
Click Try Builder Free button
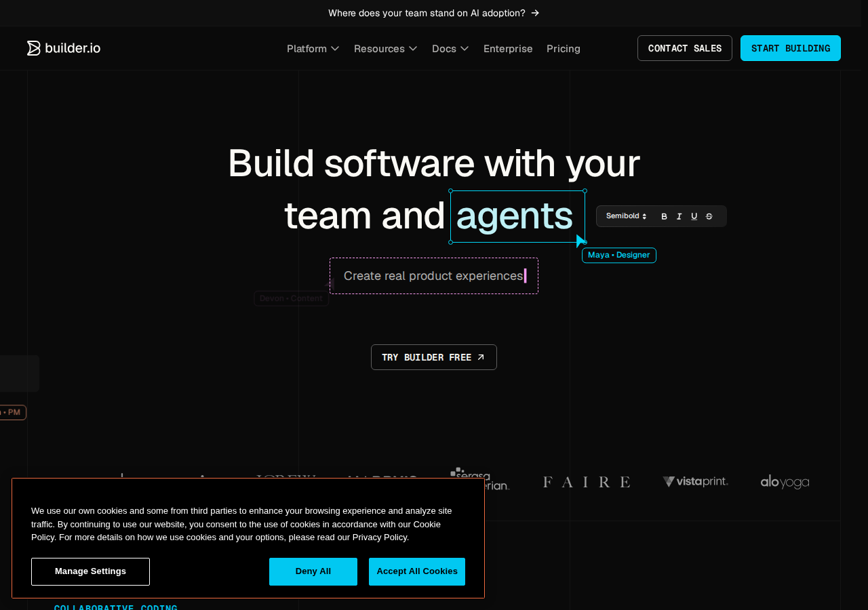click(x=434, y=357)
